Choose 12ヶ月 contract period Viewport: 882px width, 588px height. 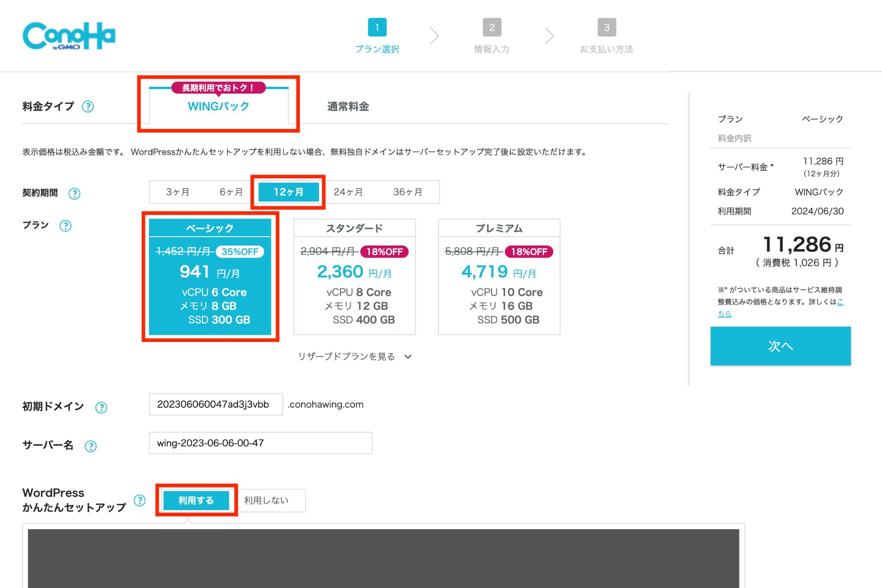pyautogui.click(x=289, y=192)
